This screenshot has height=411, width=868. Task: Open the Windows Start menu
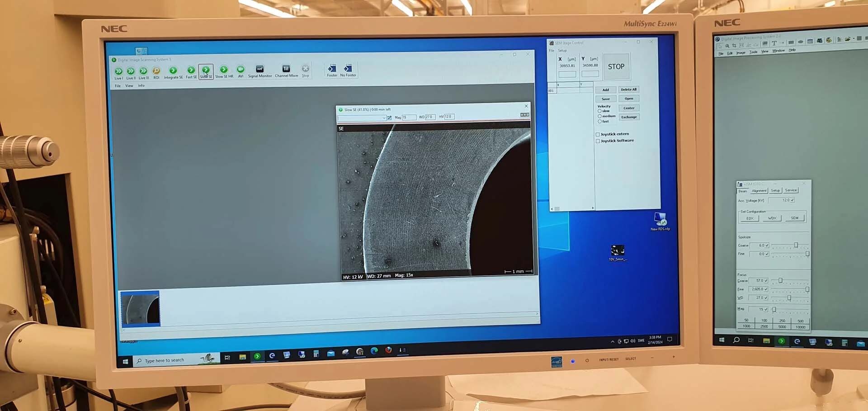point(125,361)
